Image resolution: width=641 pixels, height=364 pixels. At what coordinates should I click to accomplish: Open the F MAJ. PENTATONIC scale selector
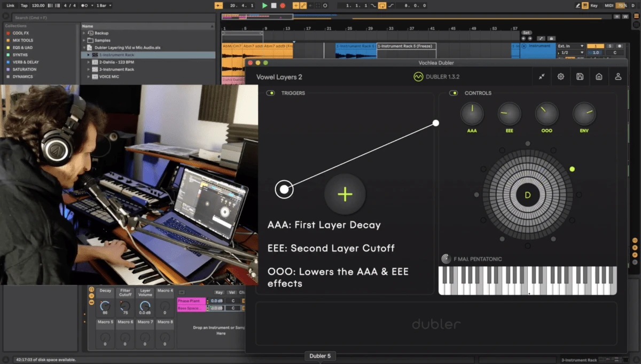click(x=472, y=259)
